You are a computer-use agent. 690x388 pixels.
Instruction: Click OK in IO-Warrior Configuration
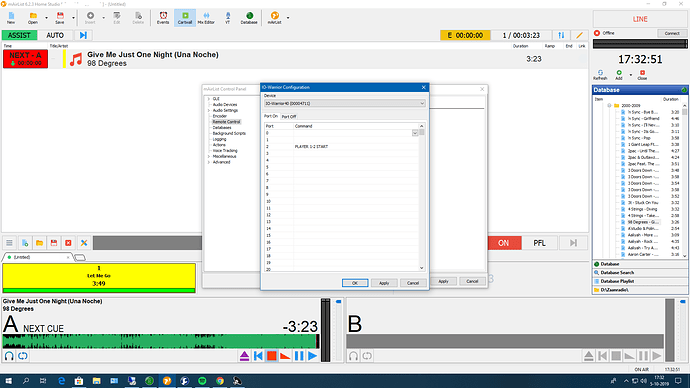355,283
